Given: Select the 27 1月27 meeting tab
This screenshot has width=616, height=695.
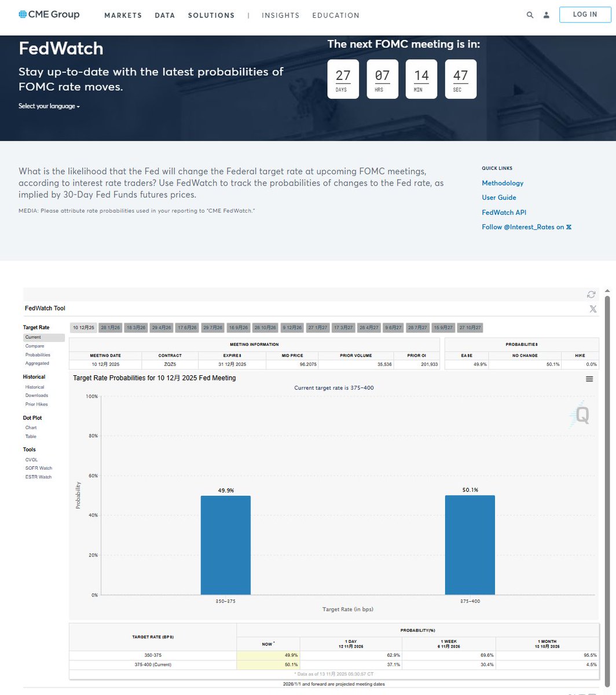Looking at the screenshot, I should click(318, 328).
